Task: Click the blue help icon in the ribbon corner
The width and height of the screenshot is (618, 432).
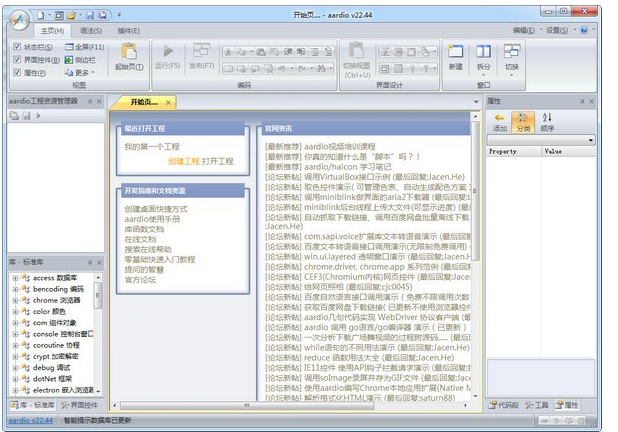Action: pyautogui.click(x=584, y=30)
